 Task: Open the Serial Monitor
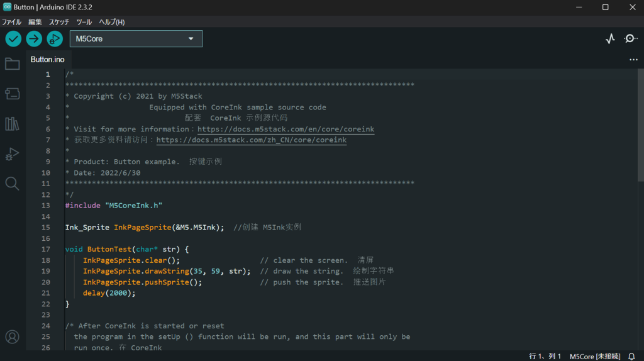click(x=630, y=38)
